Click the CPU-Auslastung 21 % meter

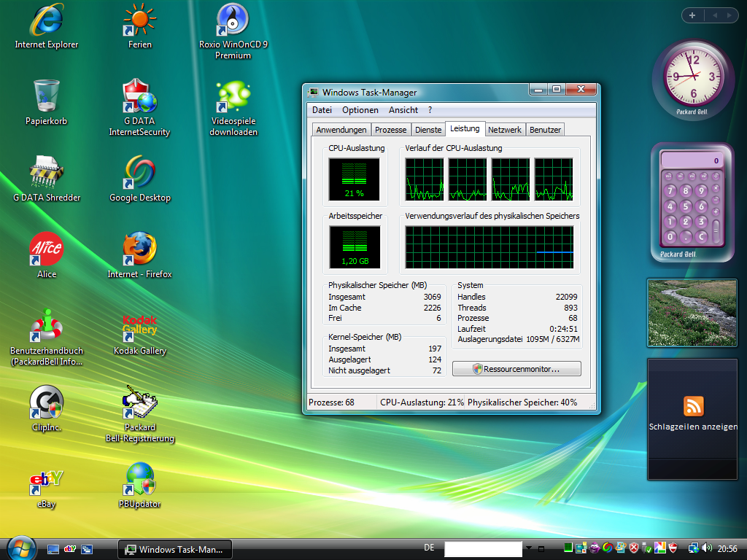coord(354,179)
